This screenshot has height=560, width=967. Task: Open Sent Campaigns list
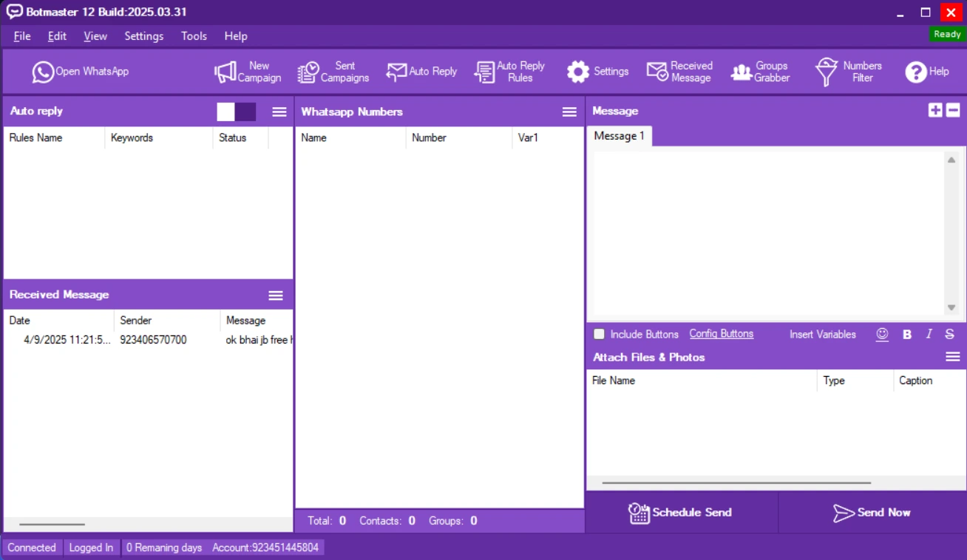tap(333, 72)
